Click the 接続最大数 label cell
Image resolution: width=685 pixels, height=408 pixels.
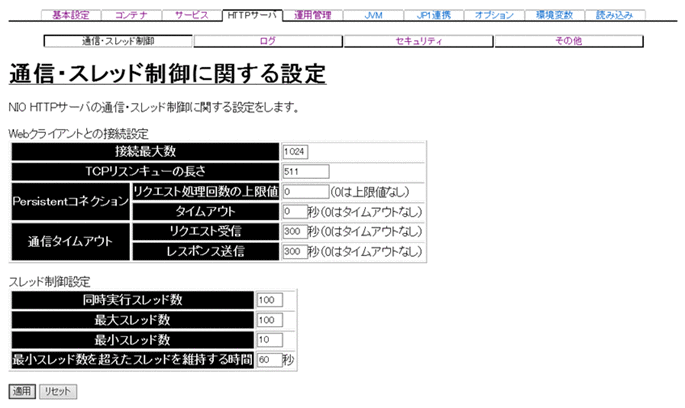tap(145, 152)
